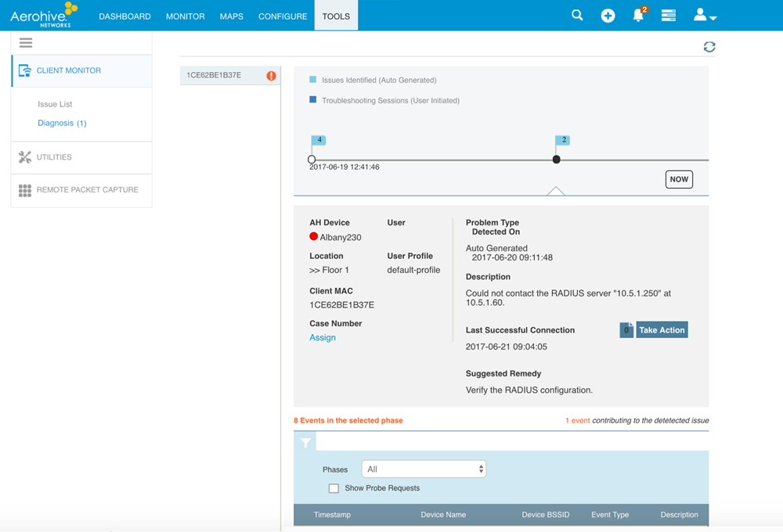The image size is (783, 532).
Task: Expand the Utilities section
Action: pyautogui.click(x=82, y=157)
